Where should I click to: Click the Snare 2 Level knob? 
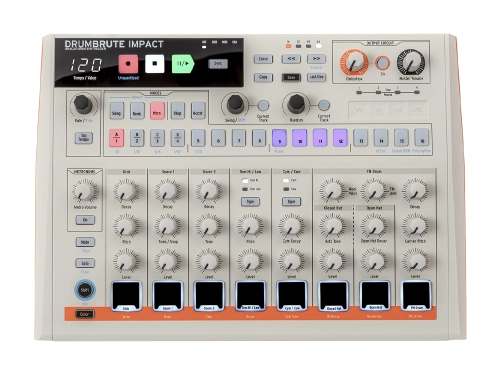(x=209, y=261)
